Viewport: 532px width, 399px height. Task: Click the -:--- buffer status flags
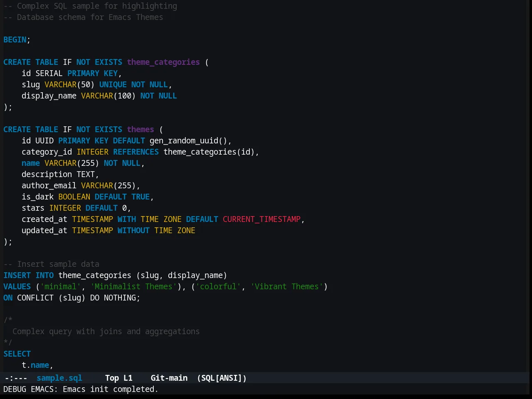point(16,378)
